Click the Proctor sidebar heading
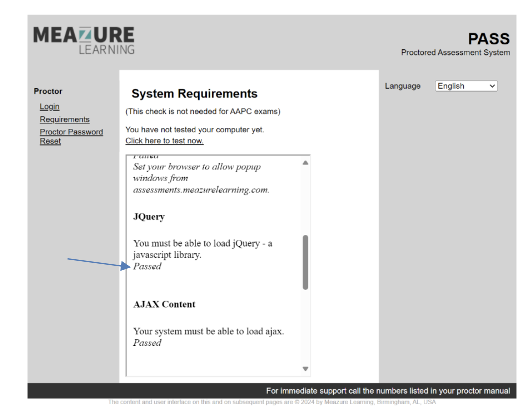The image size is (530, 420). coord(48,91)
